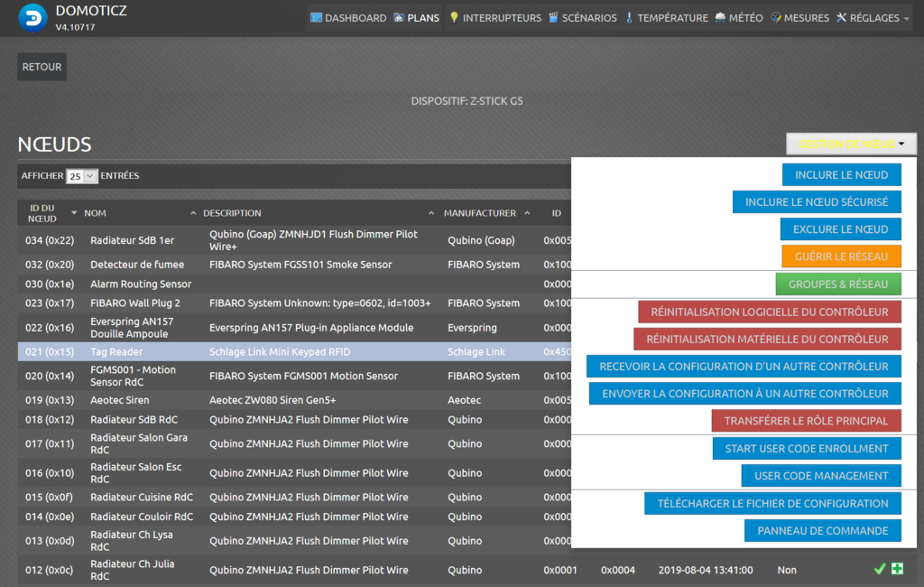This screenshot has width=924, height=587.
Task: Open the Mesures page
Action: tap(799, 18)
